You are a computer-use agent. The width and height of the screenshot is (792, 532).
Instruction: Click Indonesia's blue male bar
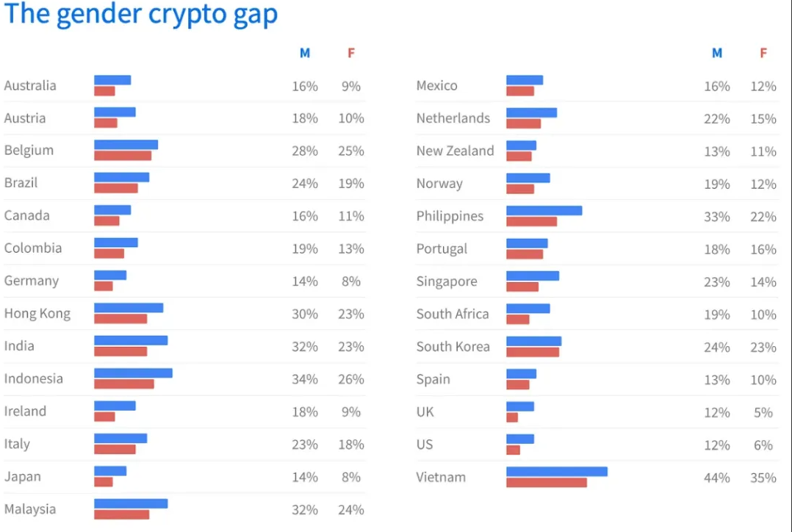(133, 373)
